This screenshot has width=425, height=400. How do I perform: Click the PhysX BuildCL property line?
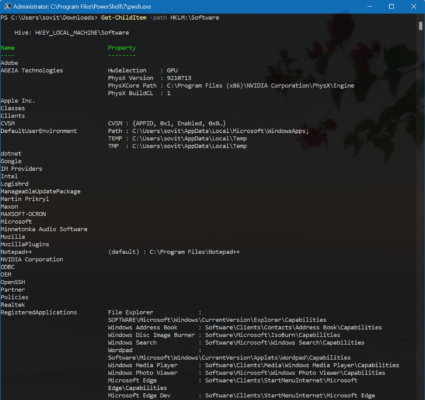tap(139, 93)
